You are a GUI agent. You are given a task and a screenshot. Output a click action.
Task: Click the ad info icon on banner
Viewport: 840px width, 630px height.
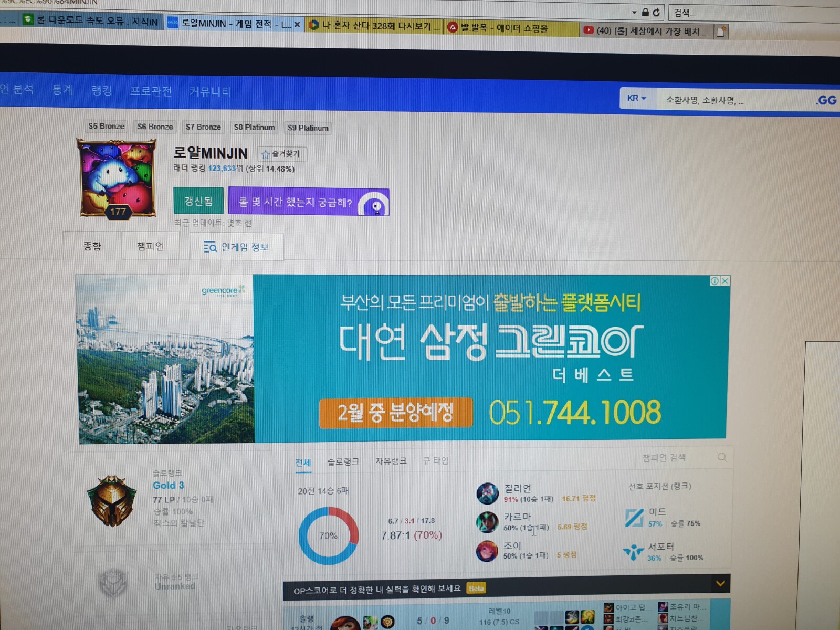(715, 281)
